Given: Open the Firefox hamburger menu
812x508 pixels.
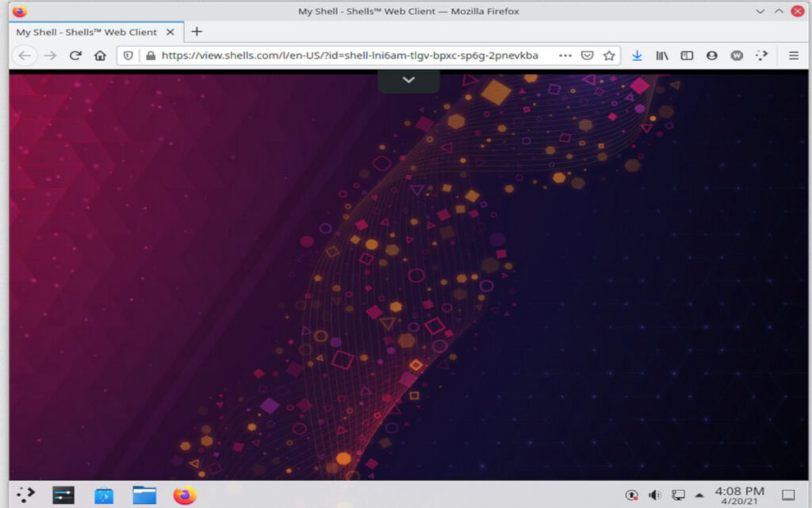Looking at the screenshot, I should point(793,55).
